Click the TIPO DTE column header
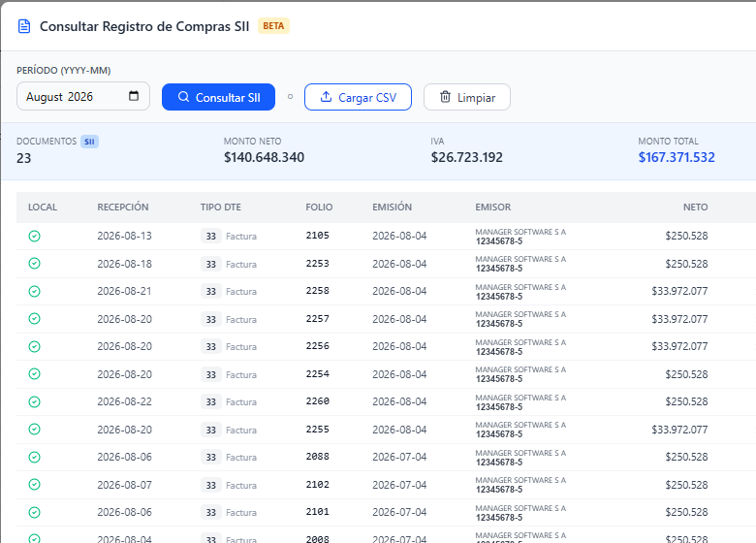Image resolution: width=756 pixels, height=543 pixels. click(x=221, y=207)
